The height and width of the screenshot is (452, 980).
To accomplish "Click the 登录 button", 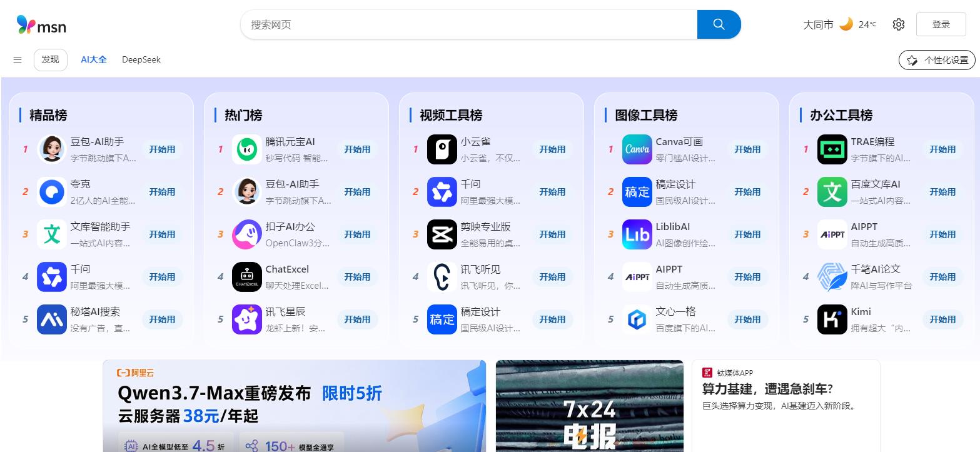I will 941,24.
